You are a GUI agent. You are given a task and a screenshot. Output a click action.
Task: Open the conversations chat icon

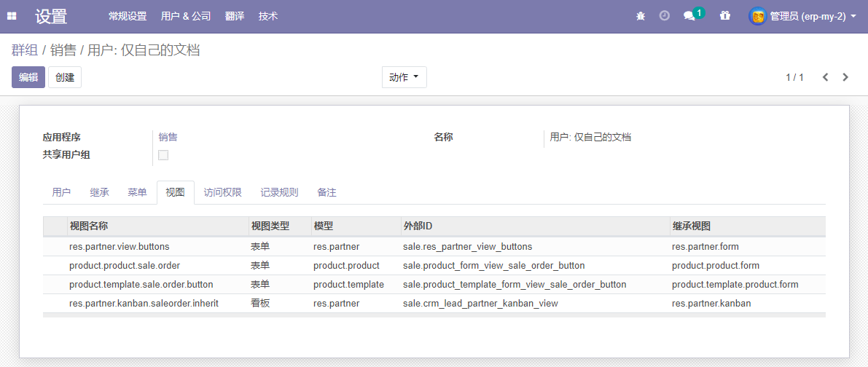click(x=689, y=17)
